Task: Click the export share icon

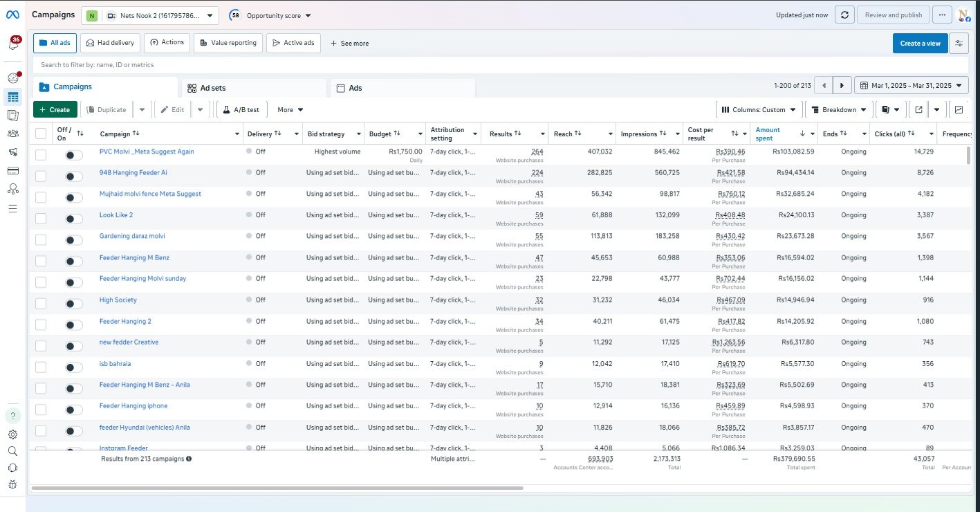Action: (918, 109)
